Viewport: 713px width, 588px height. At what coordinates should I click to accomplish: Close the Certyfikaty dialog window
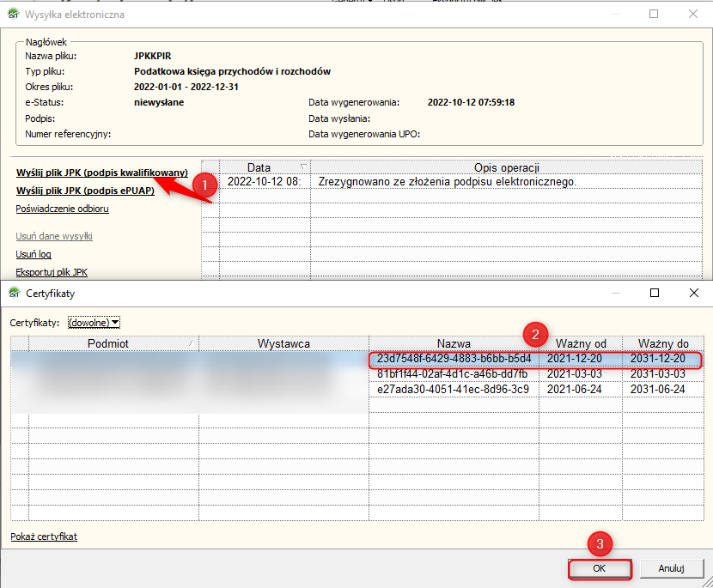point(694,293)
